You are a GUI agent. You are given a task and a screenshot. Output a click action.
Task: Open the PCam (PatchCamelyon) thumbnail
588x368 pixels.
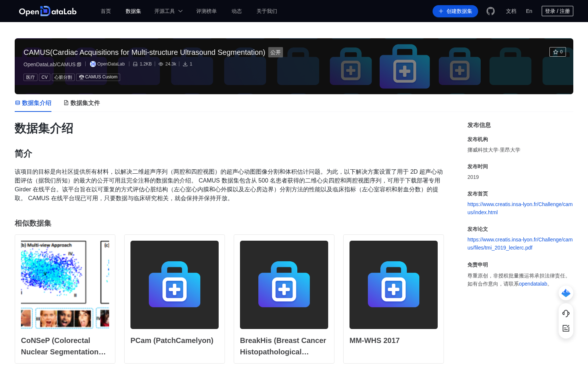(x=175, y=285)
